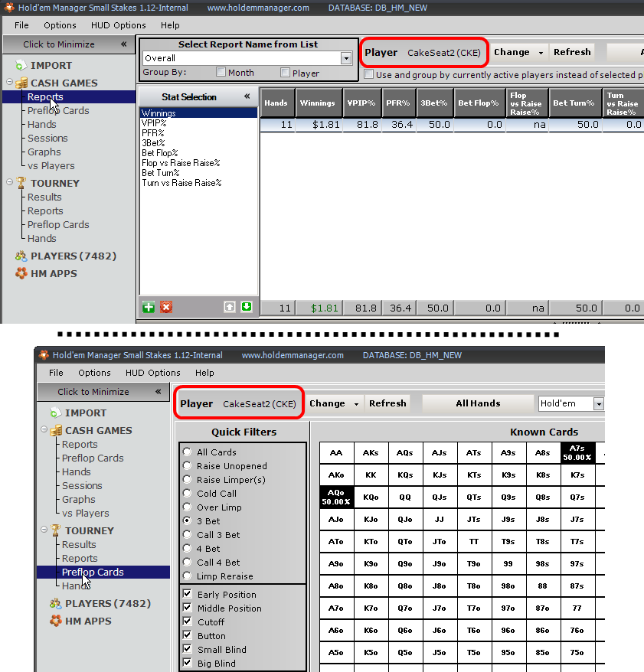Click the A7s 50.00% known card cell
The image size is (644, 672).
click(x=577, y=452)
